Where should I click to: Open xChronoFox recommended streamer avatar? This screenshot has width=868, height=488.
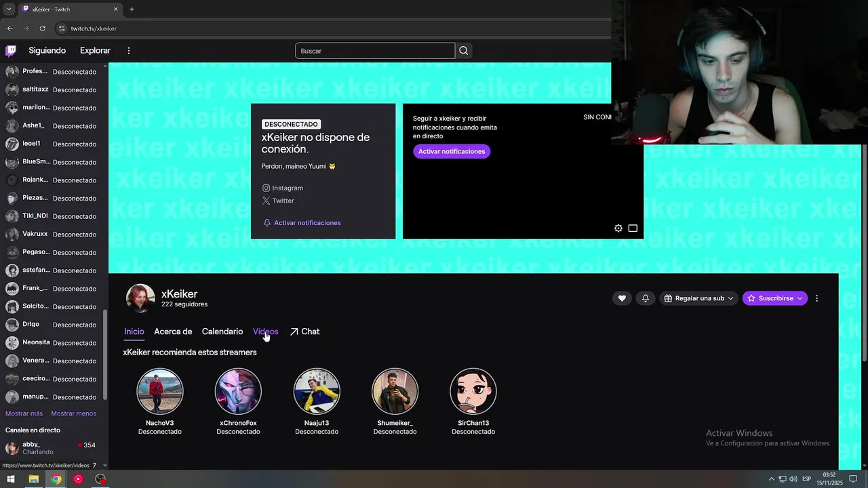[x=238, y=391]
